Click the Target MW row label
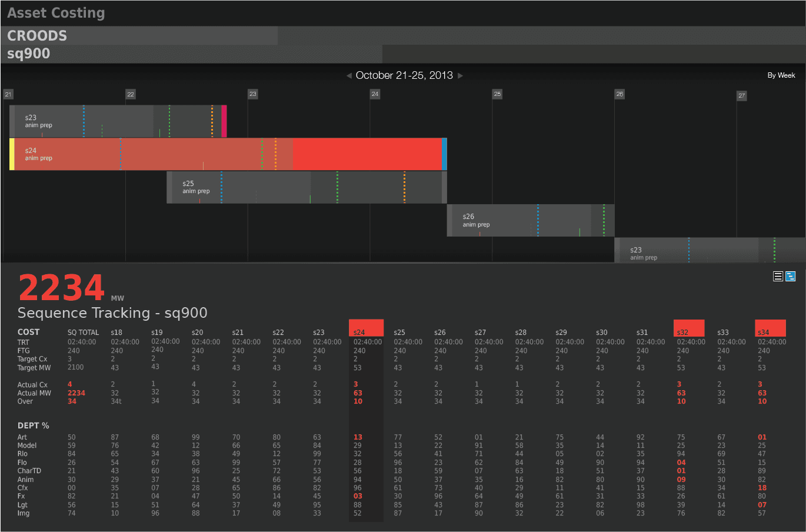Viewport: 806px width, 532px height. (34, 368)
